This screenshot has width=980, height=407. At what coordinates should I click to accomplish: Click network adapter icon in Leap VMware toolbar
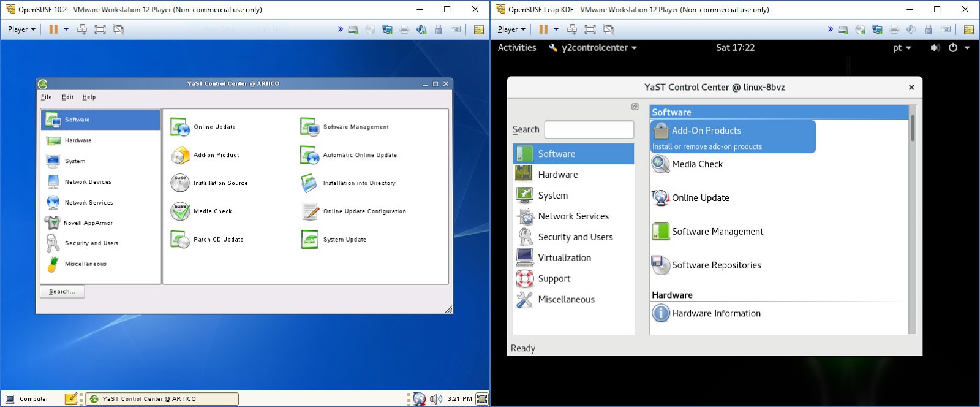pyautogui.click(x=877, y=29)
